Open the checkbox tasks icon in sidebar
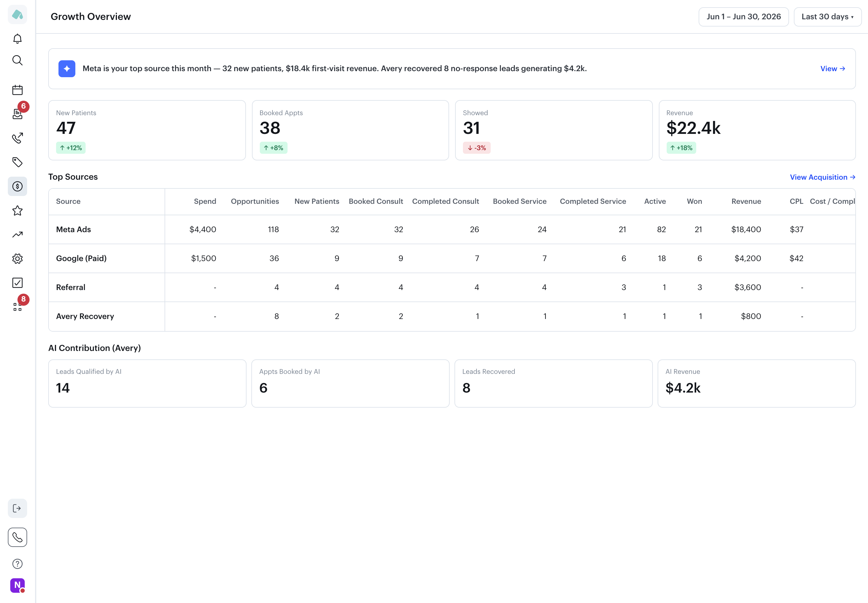The width and height of the screenshot is (868, 603). (17, 283)
